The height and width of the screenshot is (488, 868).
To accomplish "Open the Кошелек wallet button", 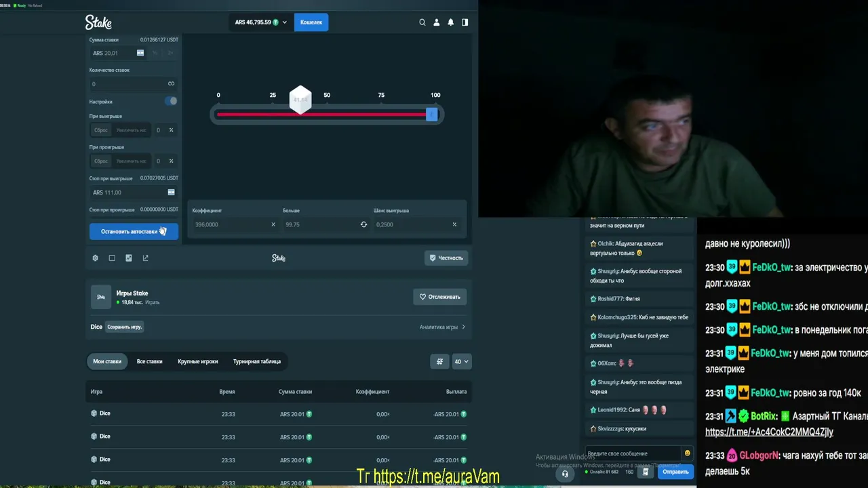I will coord(311,22).
